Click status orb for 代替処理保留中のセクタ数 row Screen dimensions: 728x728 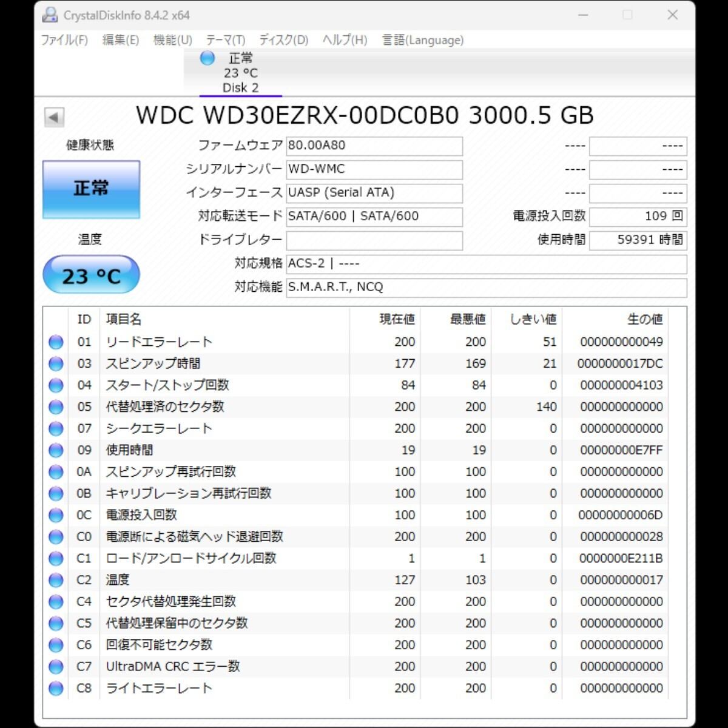tap(56, 624)
